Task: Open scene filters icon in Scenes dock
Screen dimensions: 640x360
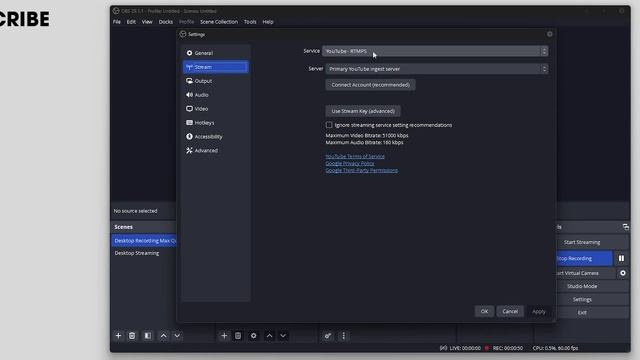Action: point(148,336)
